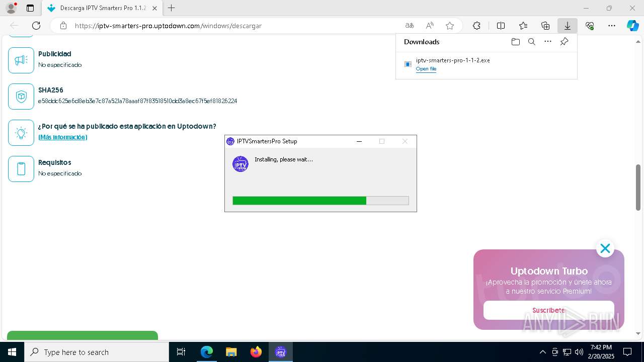Click the Edge profile avatar icon

click(x=11, y=8)
